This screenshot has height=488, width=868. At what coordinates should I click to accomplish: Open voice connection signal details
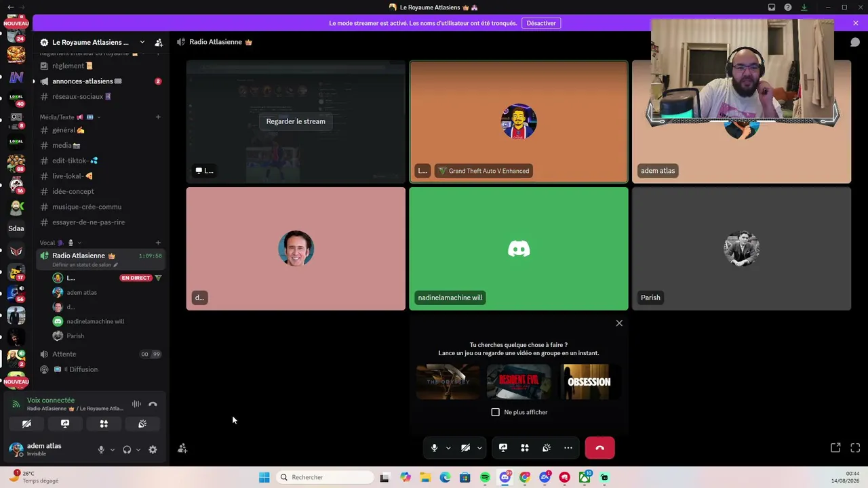click(16, 404)
